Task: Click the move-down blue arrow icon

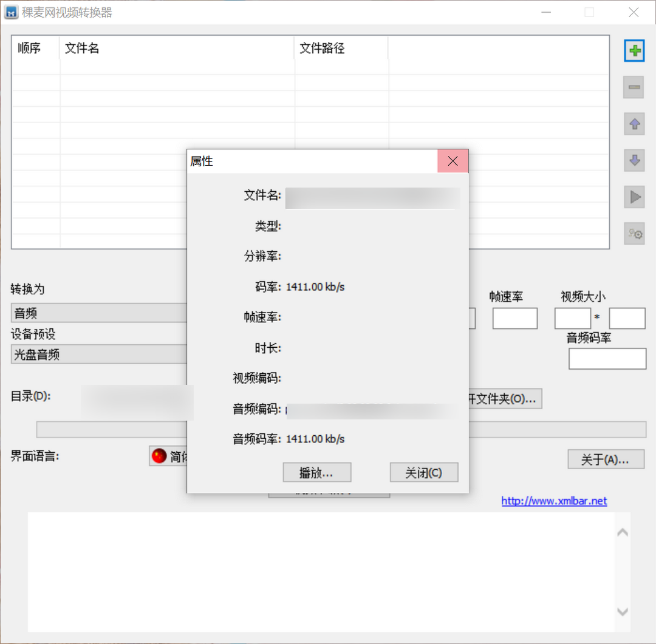Action: (x=634, y=160)
